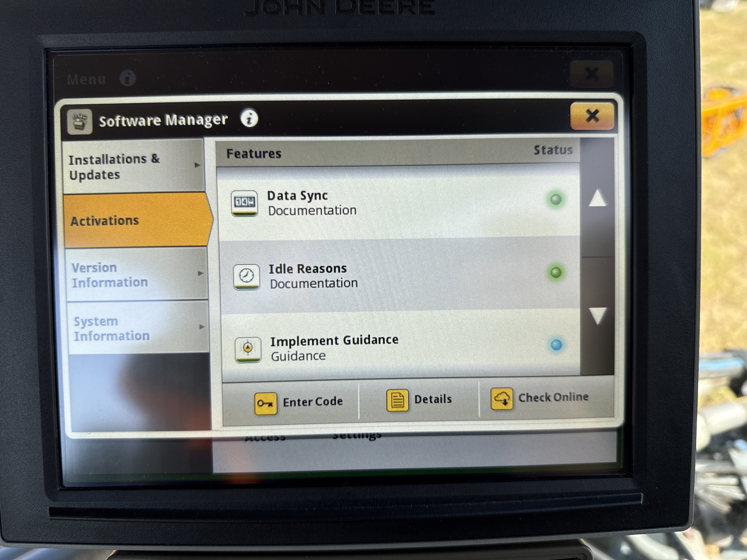The height and width of the screenshot is (560, 747).
Task: Click Idle Reasons green status indicator
Action: click(556, 272)
